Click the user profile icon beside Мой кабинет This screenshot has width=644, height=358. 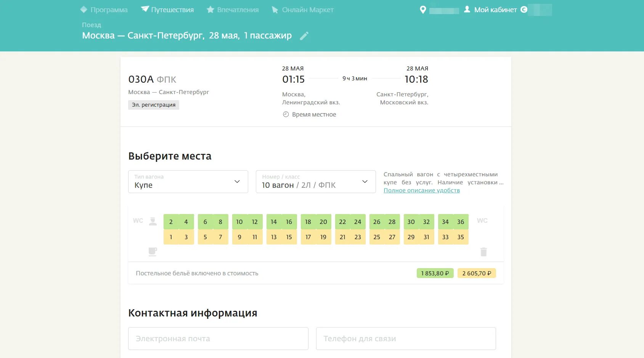(x=467, y=10)
